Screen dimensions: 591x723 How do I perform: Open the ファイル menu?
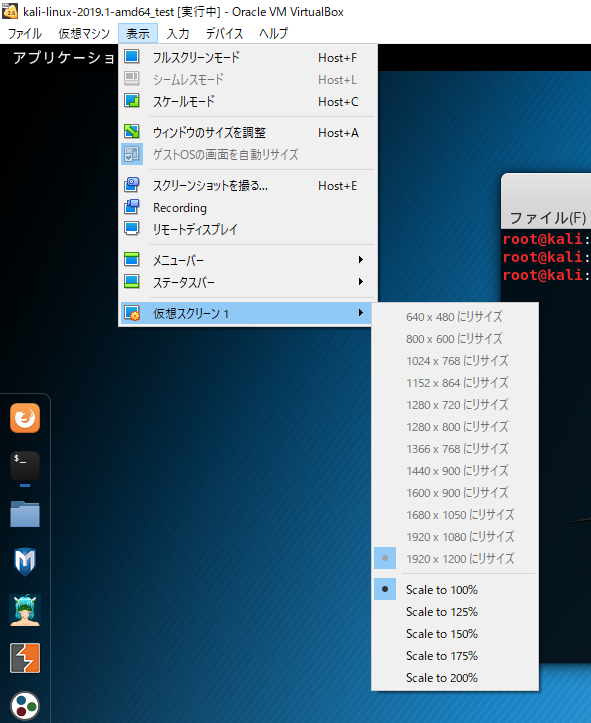tap(24, 33)
